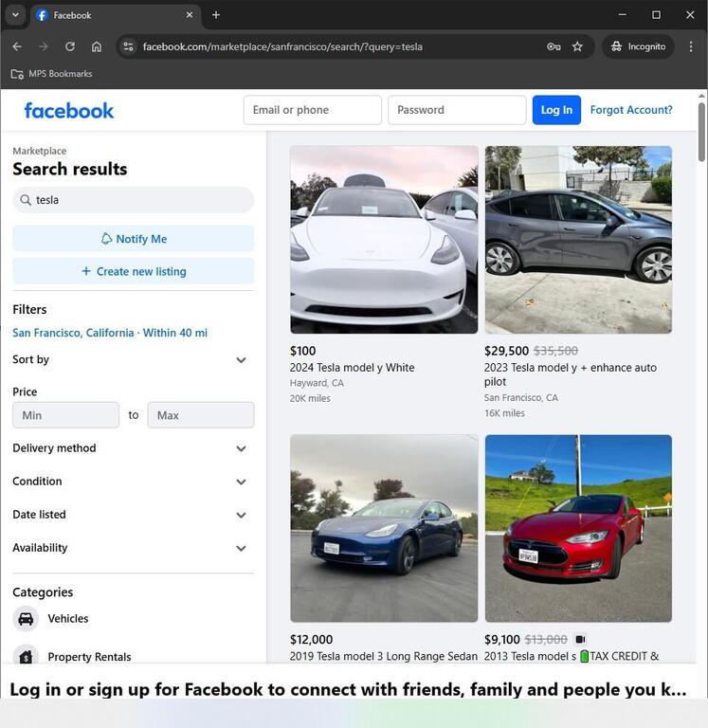The image size is (708, 728).
Task: Click the address bar URL
Action: coord(282,46)
